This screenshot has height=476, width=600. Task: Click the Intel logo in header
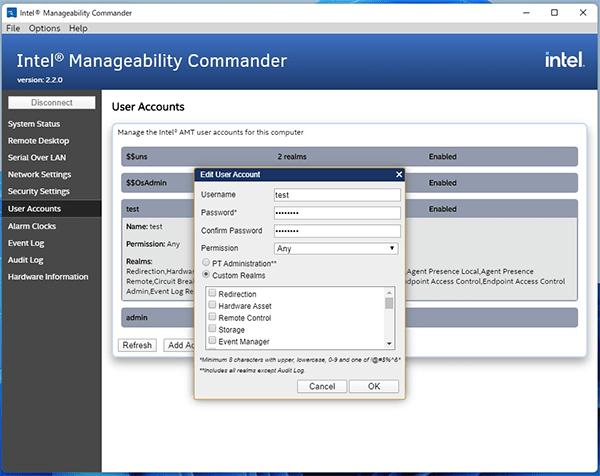[563, 60]
